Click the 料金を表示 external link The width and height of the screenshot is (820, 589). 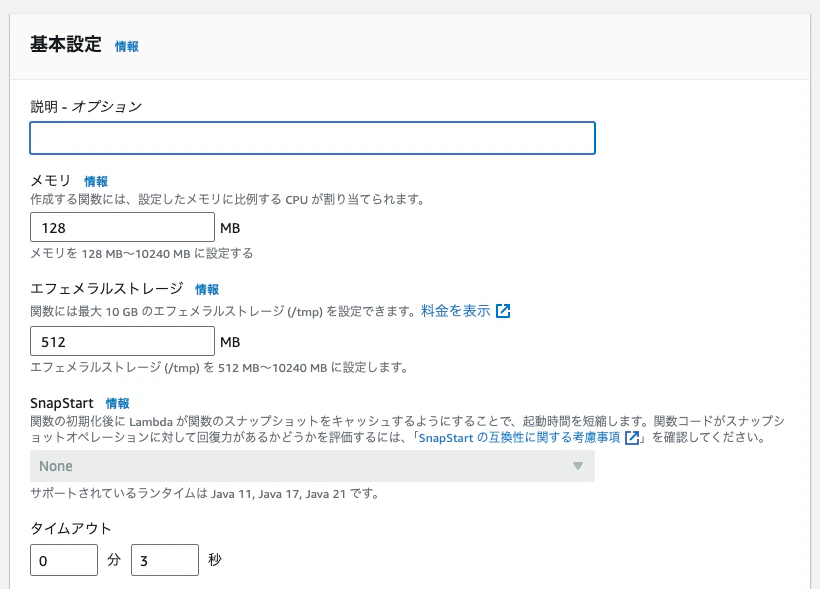[455, 311]
